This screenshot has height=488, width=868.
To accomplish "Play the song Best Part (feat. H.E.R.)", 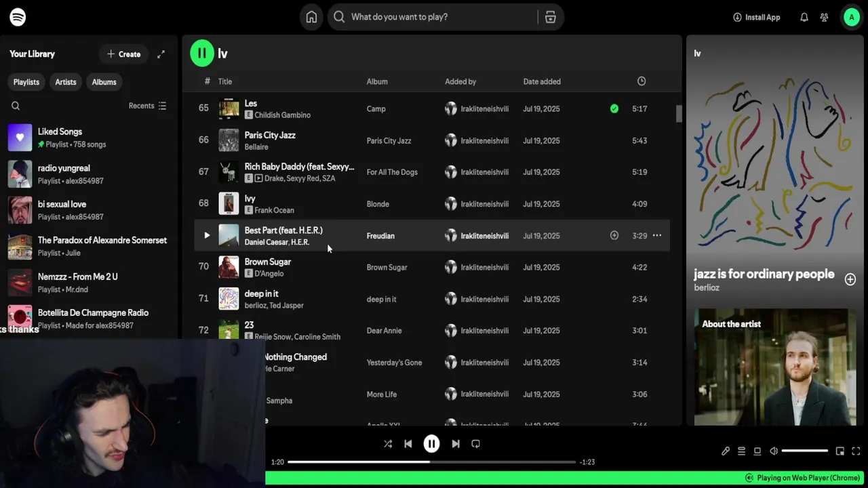I will coord(207,235).
